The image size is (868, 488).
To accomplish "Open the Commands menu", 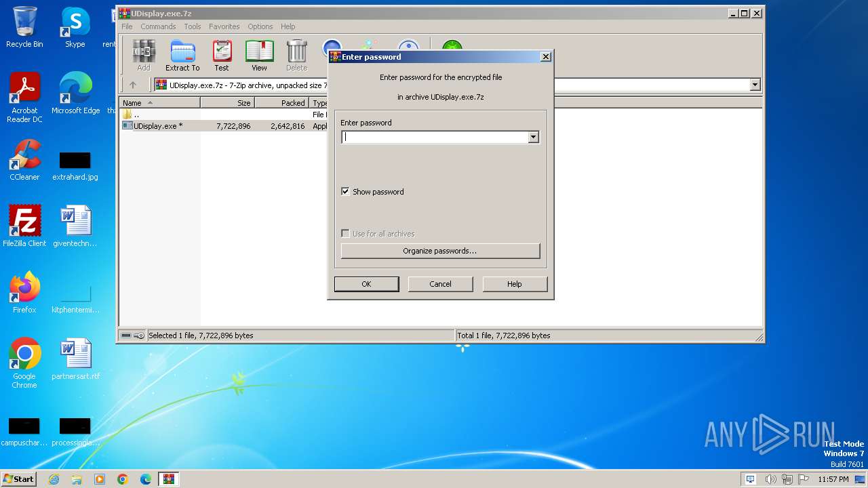I will pos(158,26).
